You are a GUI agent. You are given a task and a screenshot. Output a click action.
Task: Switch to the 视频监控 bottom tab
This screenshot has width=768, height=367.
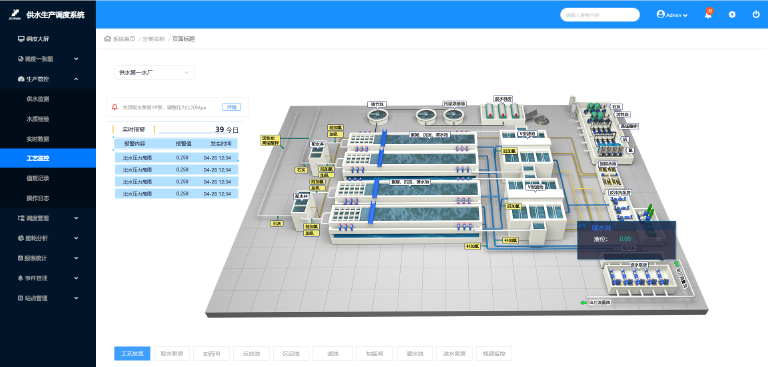click(494, 353)
